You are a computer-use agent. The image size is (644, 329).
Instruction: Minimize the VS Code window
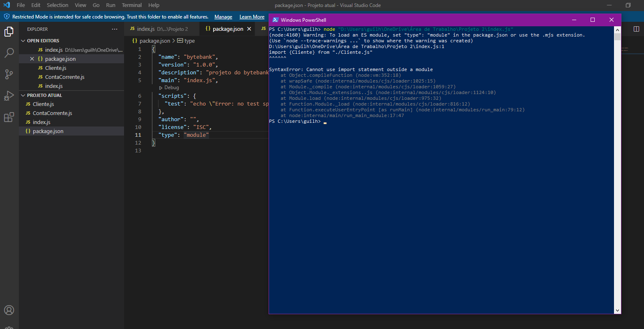click(609, 5)
